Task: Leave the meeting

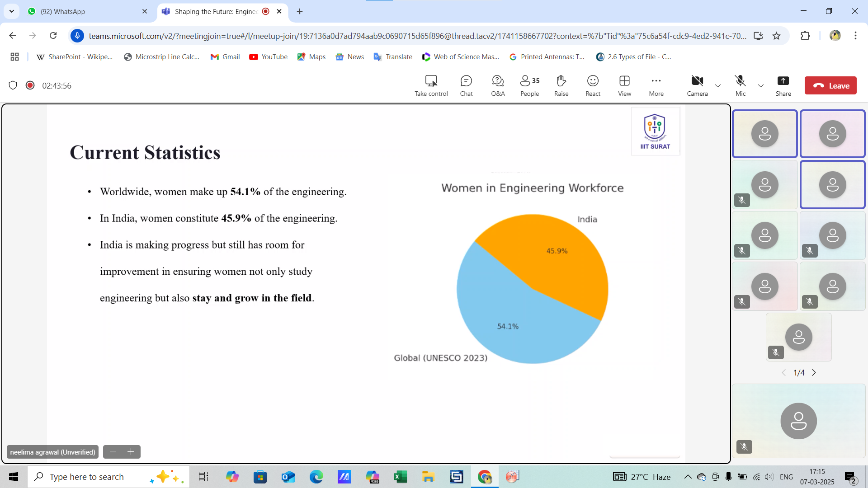Action: (x=830, y=85)
